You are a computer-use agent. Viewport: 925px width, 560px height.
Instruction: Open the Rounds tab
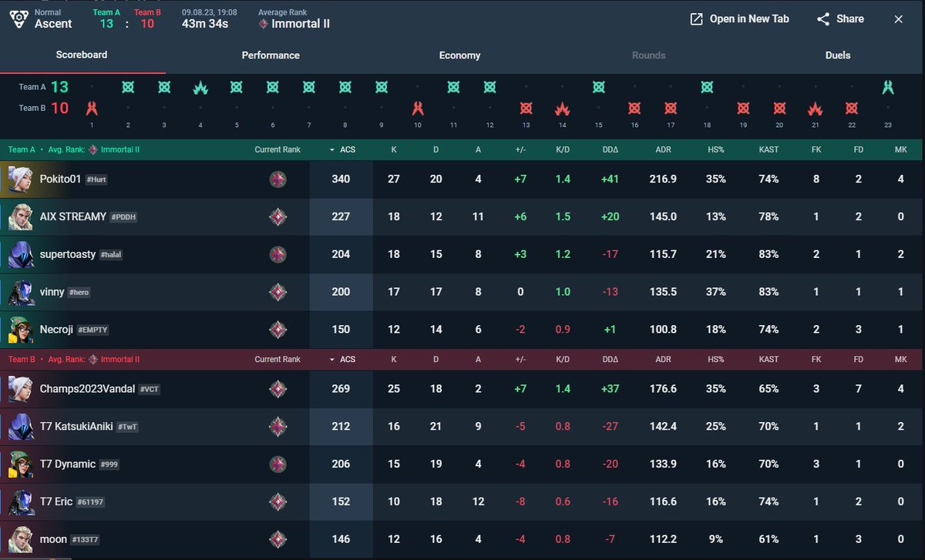(648, 55)
